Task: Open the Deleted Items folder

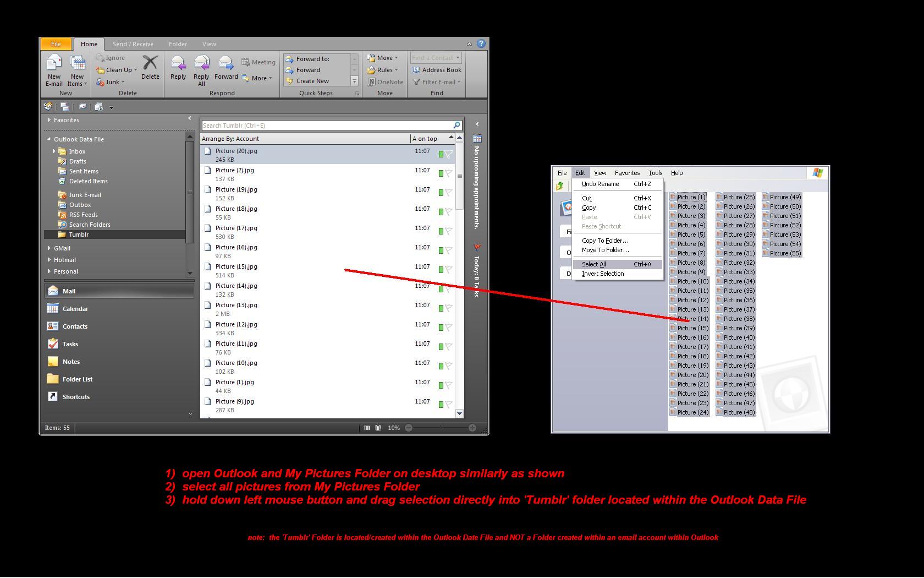Action: pyautogui.click(x=82, y=181)
